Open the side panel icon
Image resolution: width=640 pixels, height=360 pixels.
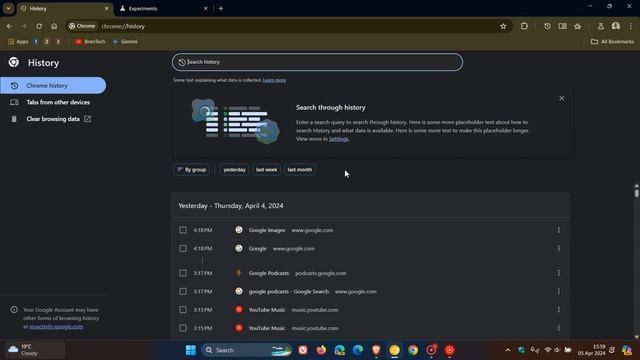click(x=562, y=26)
